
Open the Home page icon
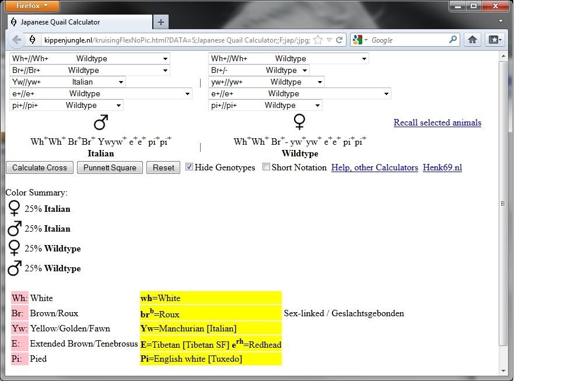tap(473, 40)
